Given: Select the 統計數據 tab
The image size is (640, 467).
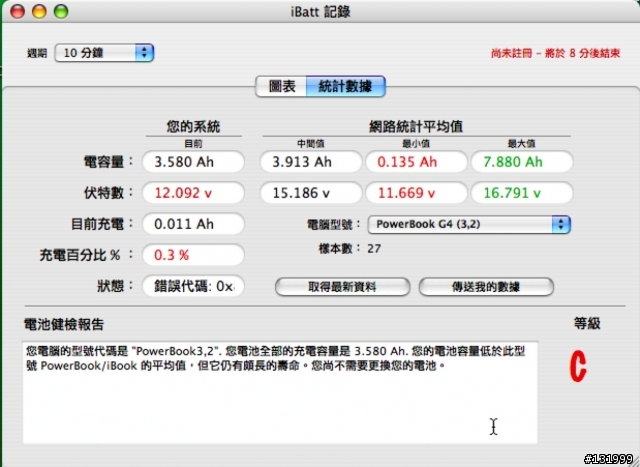Looking at the screenshot, I should (345, 86).
